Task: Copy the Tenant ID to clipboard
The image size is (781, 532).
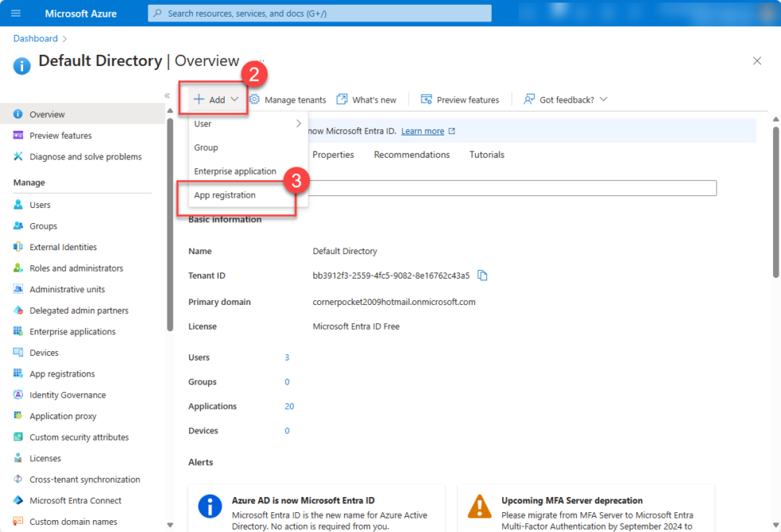Action: (x=482, y=273)
